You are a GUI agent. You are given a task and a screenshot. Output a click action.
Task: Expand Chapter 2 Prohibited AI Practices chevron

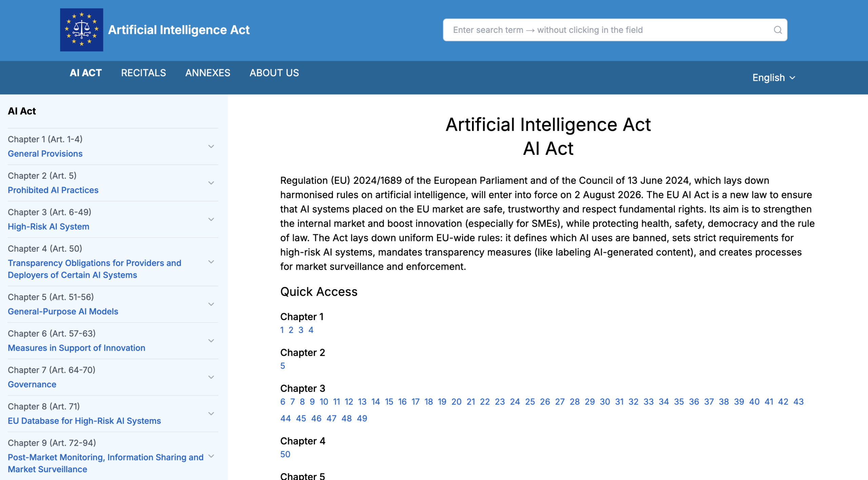pyautogui.click(x=211, y=183)
